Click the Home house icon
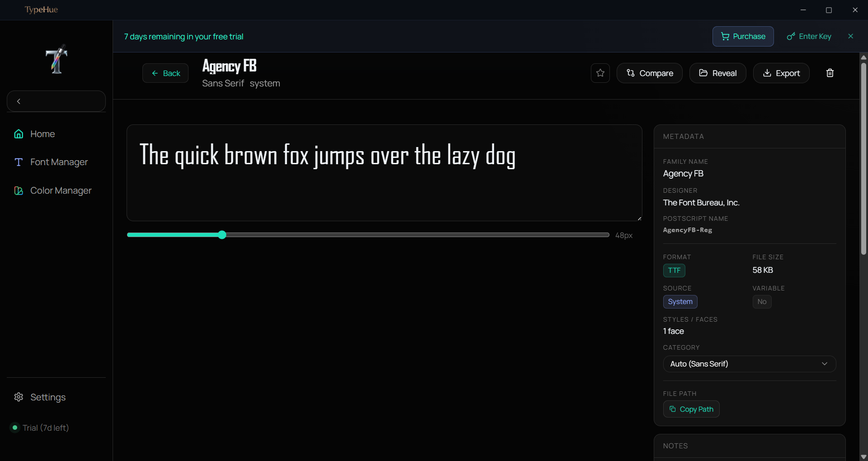This screenshot has height=461, width=868. click(19, 134)
